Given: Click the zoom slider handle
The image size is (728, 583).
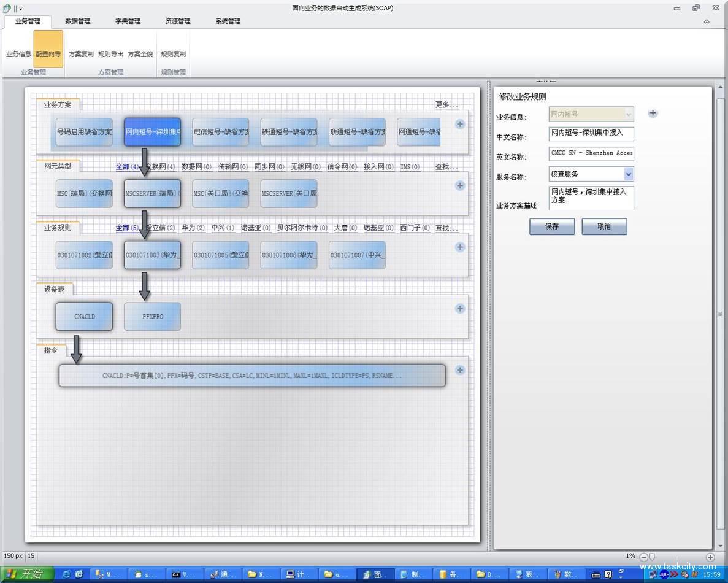Looking at the screenshot, I should 652,557.
